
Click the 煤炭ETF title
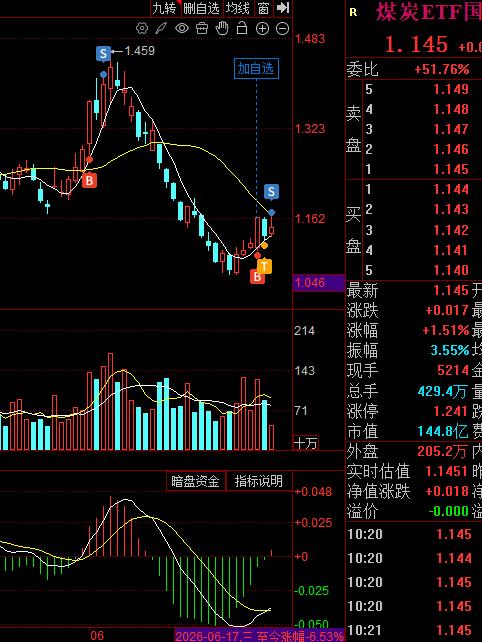coord(428,12)
